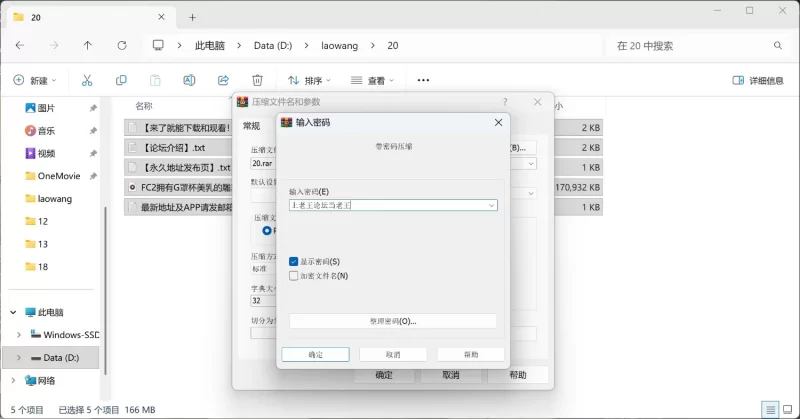Switch to the large thumbnails view icon

(787, 410)
